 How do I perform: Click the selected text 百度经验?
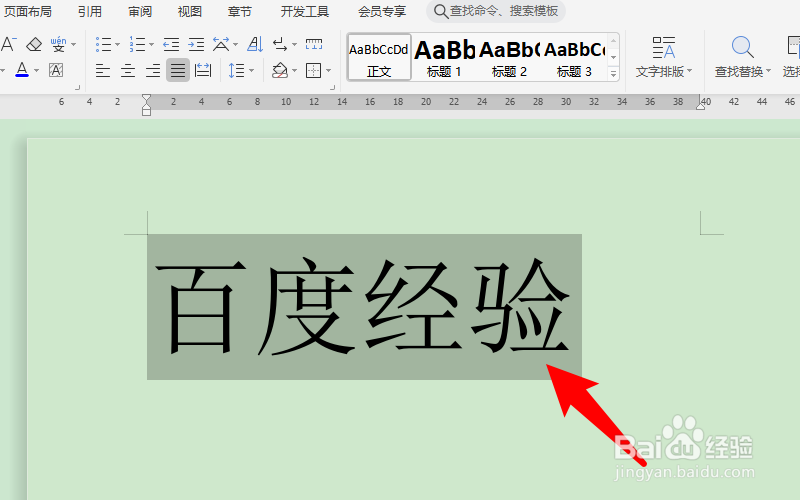(x=363, y=307)
